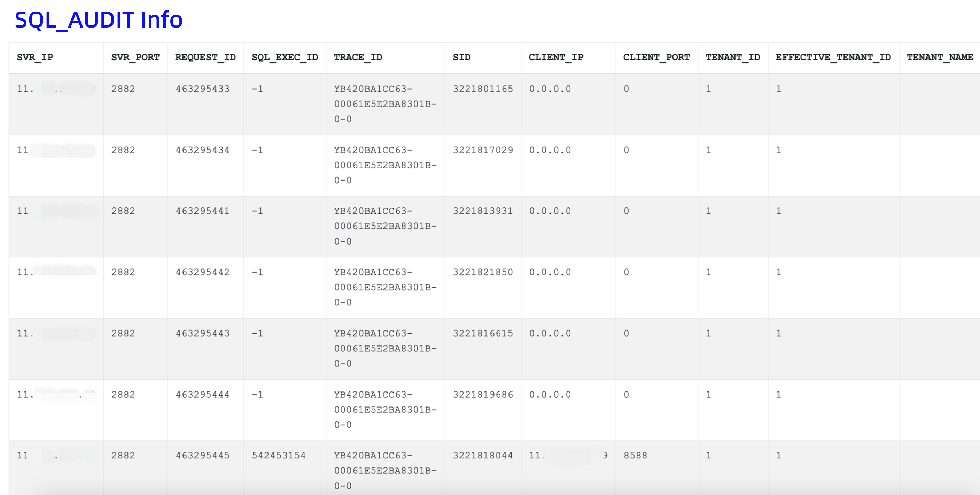Select the SVR_PORT column header
Viewport: 980px width, 495px height.
[x=135, y=57]
